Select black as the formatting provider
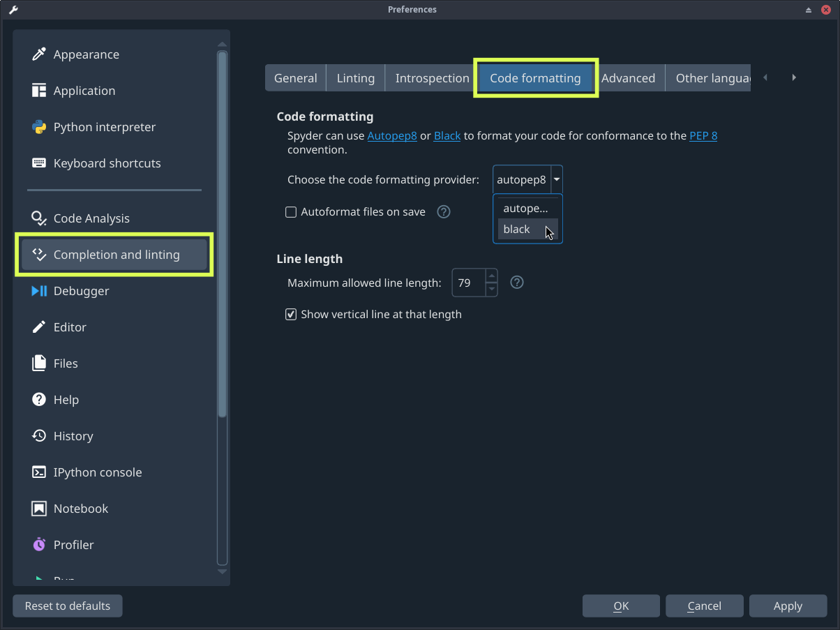The width and height of the screenshot is (840, 630). [x=516, y=229]
